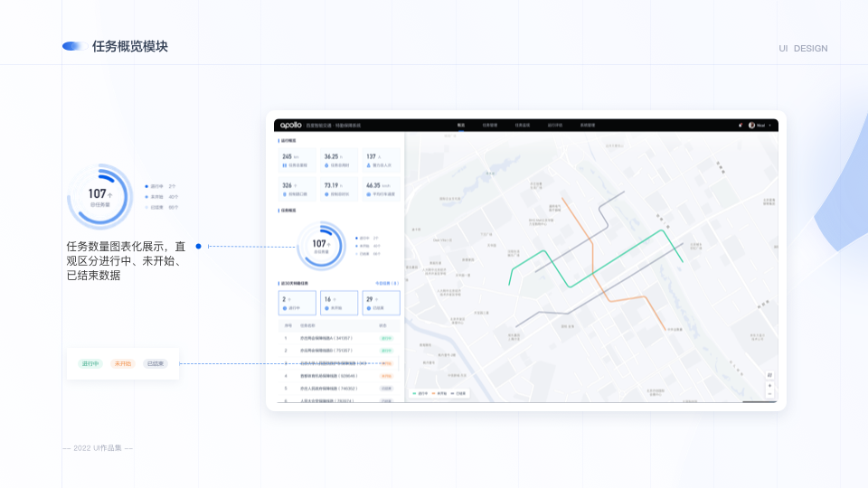Click the timer icon in the 36.25 h card

pos(326,165)
